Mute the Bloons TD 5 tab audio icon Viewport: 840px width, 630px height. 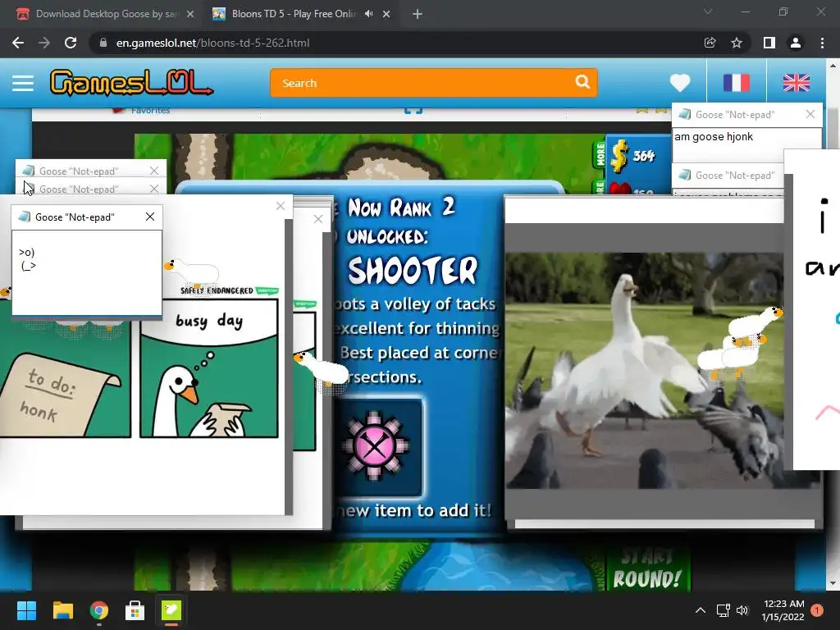coord(368,14)
